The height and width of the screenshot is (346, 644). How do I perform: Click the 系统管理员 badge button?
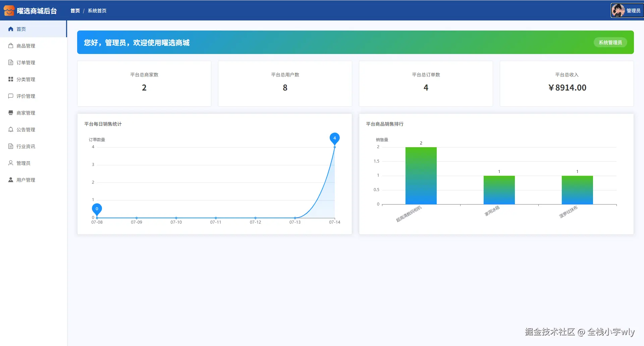(x=610, y=43)
